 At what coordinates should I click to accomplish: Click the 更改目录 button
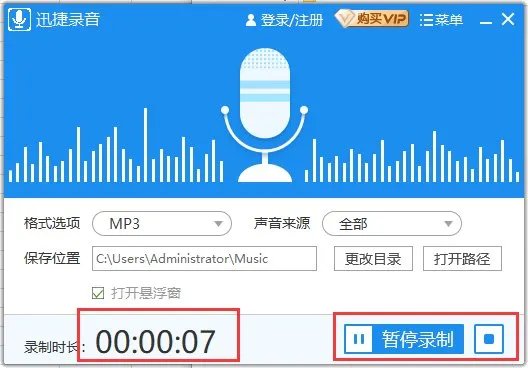click(x=373, y=259)
